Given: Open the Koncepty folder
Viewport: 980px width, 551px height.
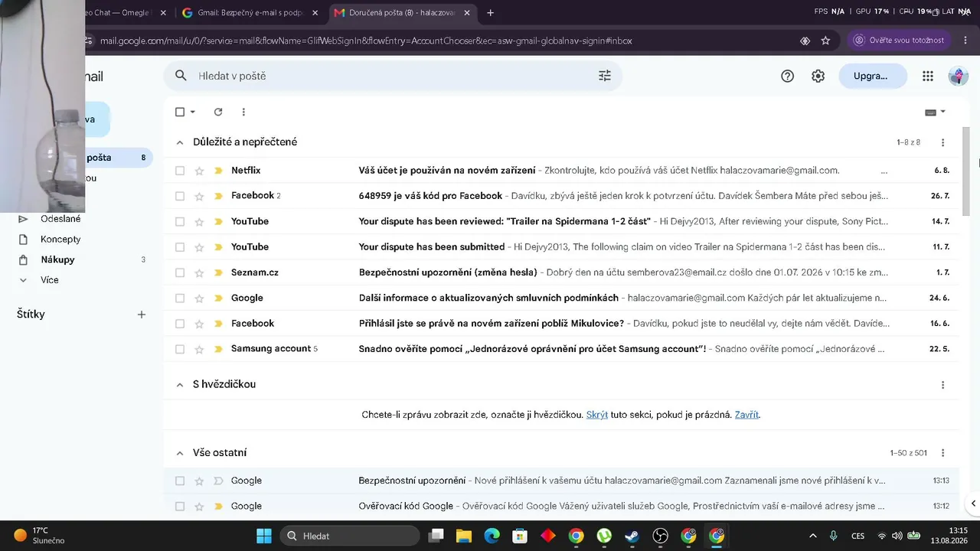Looking at the screenshot, I should click(60, 240).
